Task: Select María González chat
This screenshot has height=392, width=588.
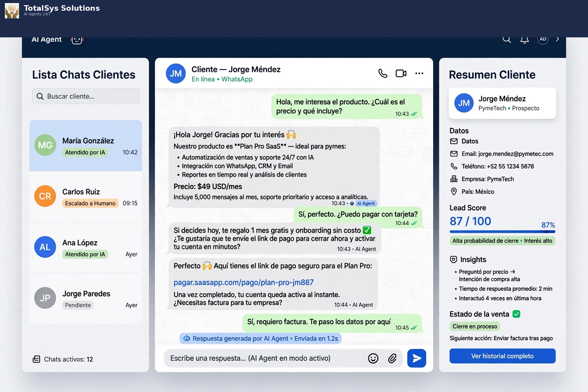Action: pyautogui.click(x=86, y=146)
